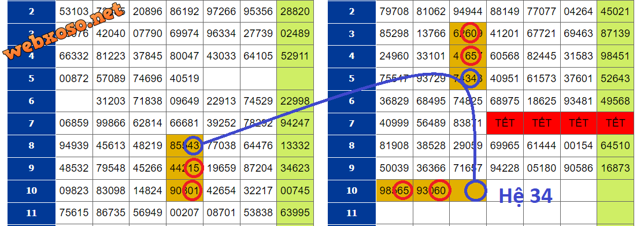
Task: Click the green cell 28820
Action: click(x=295, y=11)
